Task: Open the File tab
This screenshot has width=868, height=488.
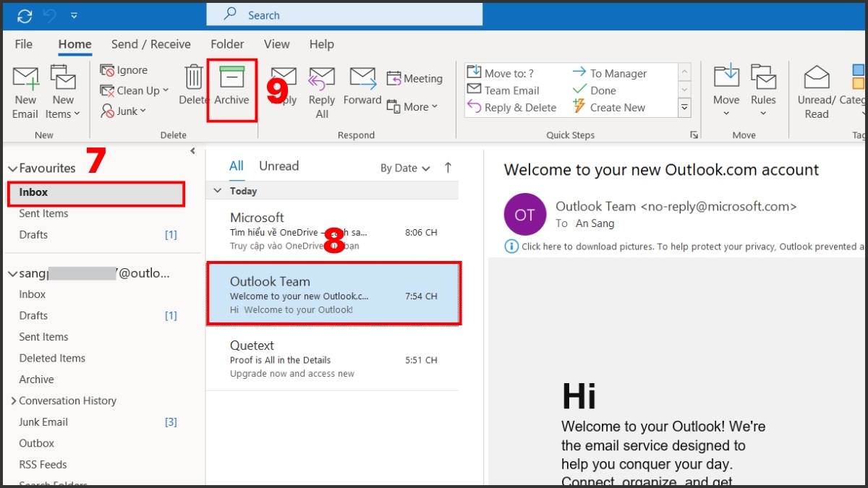Action: click(x=24, y=44)
